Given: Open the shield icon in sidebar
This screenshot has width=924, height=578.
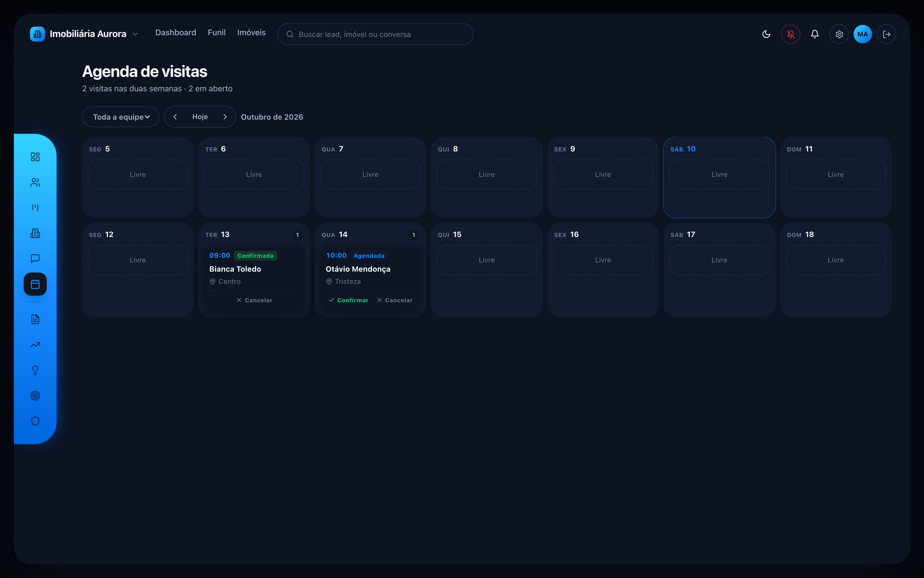Looking at the screenshot, I should click(35, 421).
